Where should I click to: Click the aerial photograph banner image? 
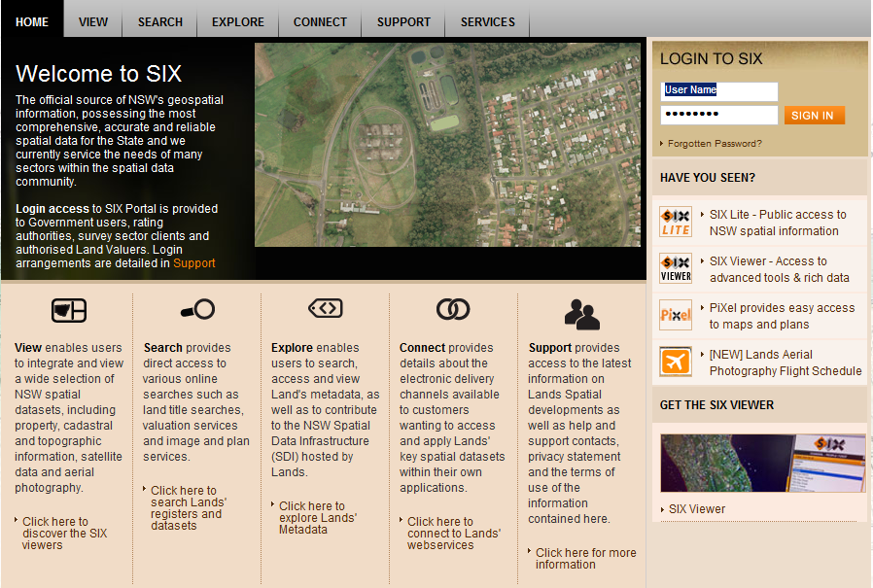tap(447, 145)
